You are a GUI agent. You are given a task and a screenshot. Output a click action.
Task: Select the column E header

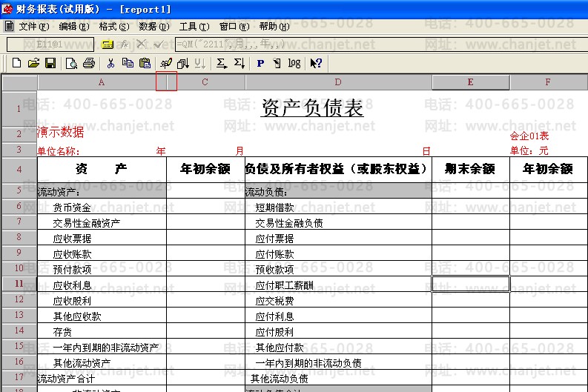[471, 82]
